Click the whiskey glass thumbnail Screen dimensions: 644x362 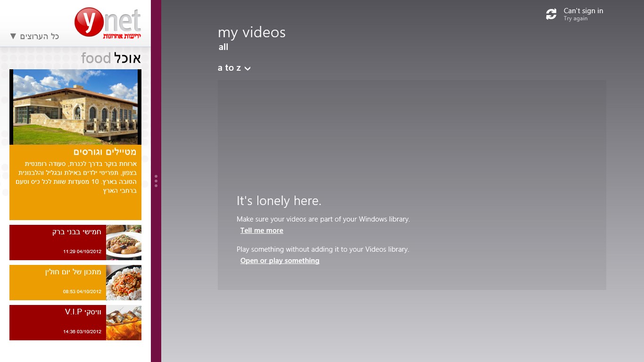[124, 322]
